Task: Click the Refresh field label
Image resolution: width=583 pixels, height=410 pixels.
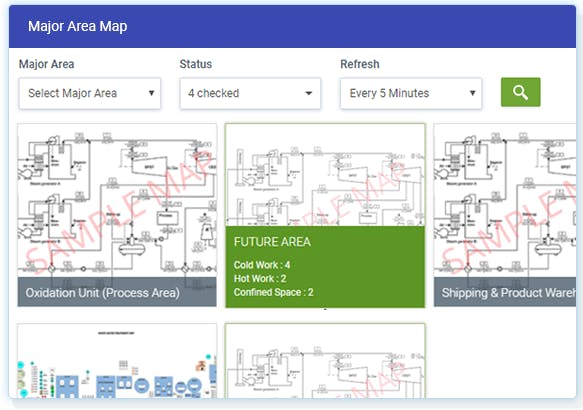Action: click(360, 64)
